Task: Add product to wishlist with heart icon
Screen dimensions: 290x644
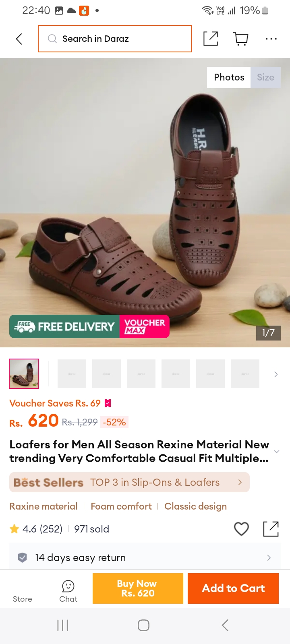Action: (x=241, y=529)
